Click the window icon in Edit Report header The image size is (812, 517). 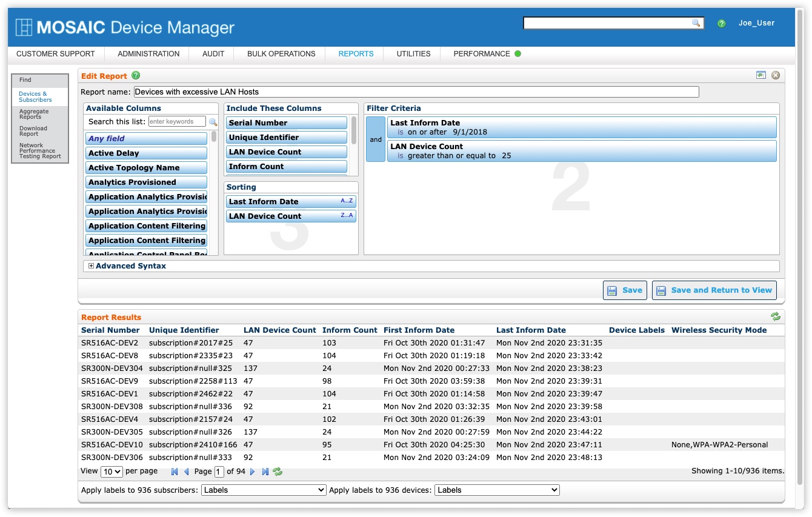point(761,75)
